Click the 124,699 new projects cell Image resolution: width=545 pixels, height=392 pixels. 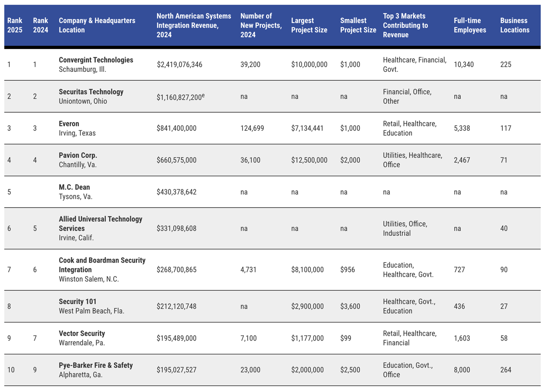click(253, 129)
